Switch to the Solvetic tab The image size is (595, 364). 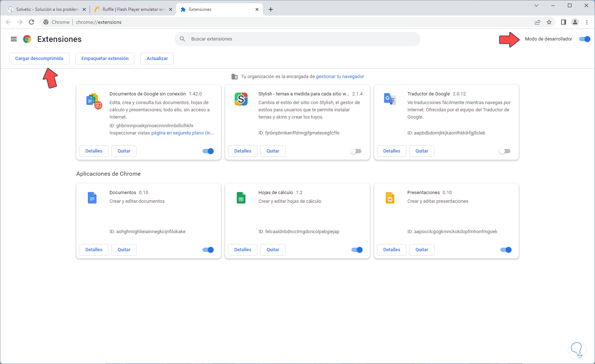click(x=46, y=9)
